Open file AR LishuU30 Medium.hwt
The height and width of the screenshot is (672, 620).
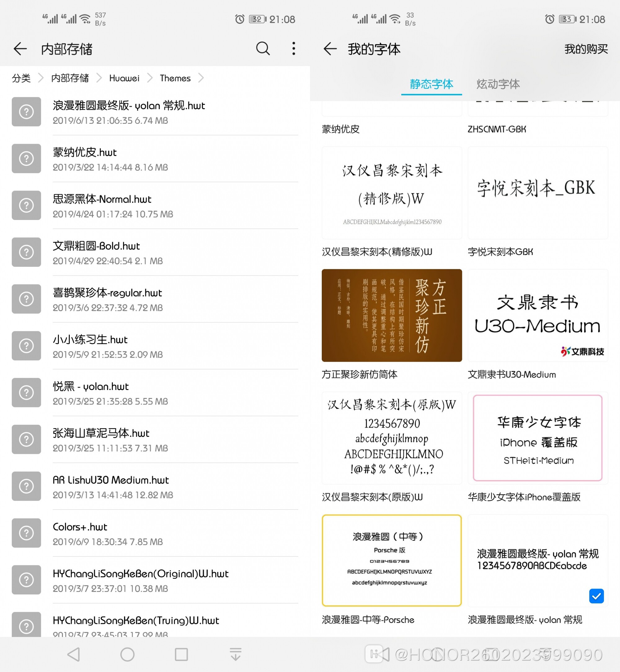[x=155, y=486]
